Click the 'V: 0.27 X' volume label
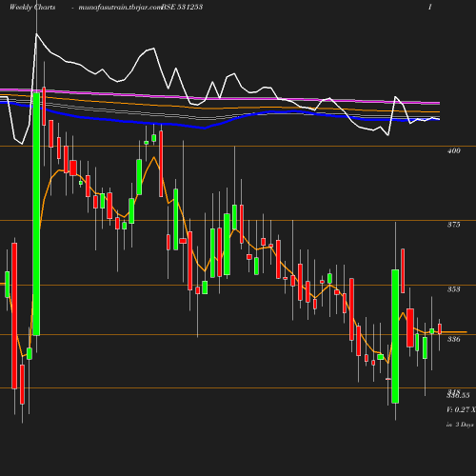476x476 pixels. [x=461, y=409]
